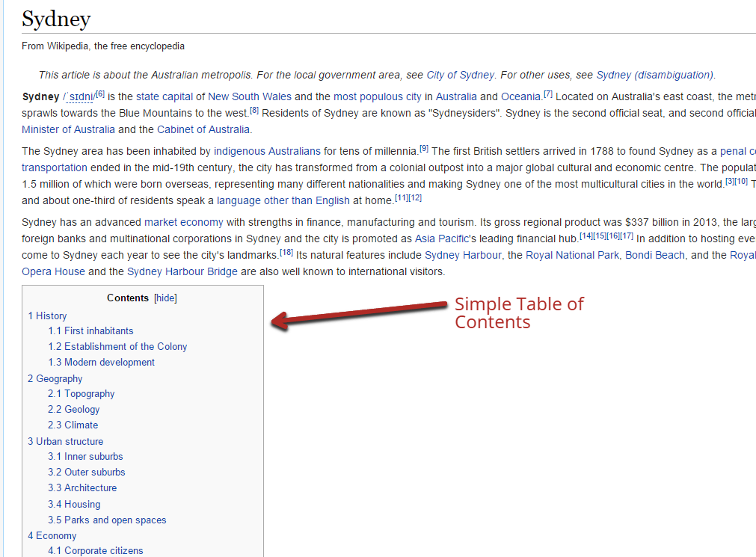This screenshot has height=557, width=756.
Task: Click citation [12] after 'at home'
Action: click(415, 197)
